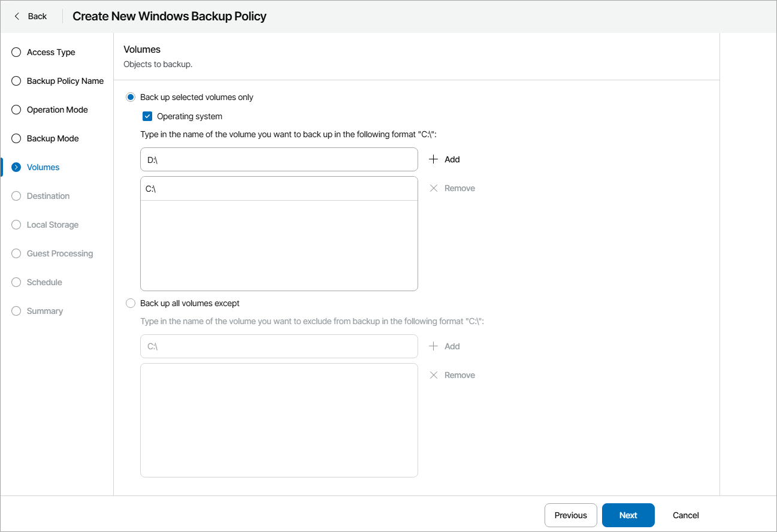Image resolution: width=777 pixels, height=532 pixels.
Task: Click the Remove icon beside the C:\ list
Action: point(433,188)
